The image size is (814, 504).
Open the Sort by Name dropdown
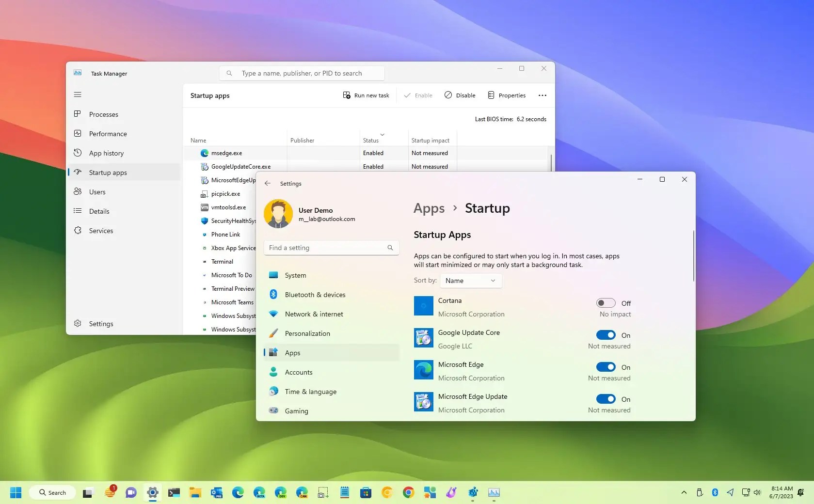click(x=470, y=281)
